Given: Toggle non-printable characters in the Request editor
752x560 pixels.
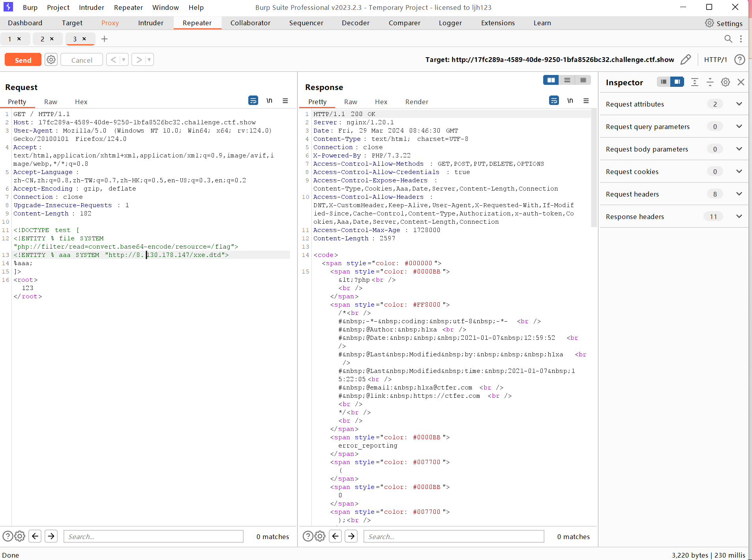Looking at the screenshot, I should [269, 101].
